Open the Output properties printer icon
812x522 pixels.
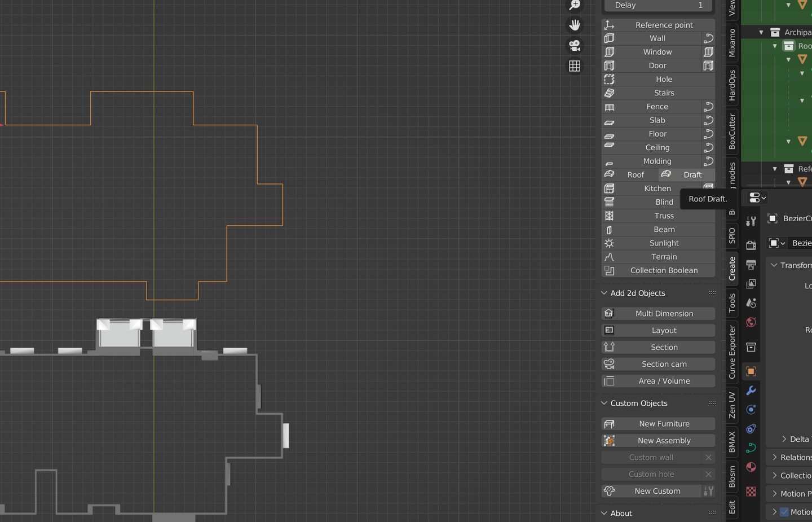(751, 264)
